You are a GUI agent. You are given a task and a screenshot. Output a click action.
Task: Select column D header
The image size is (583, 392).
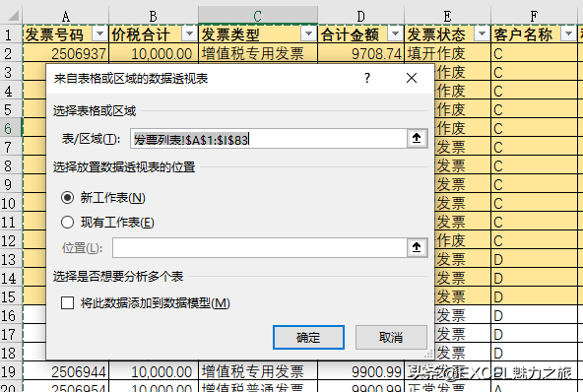tap(360, 16)
